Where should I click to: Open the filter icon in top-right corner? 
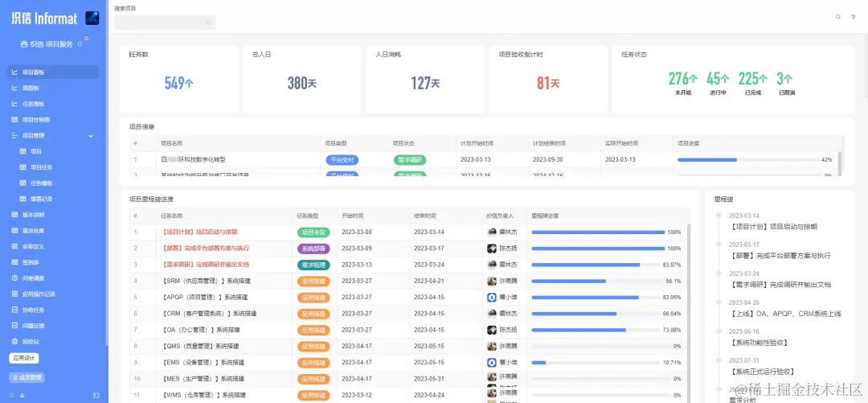pyautogui.click(x=853, y=17)
